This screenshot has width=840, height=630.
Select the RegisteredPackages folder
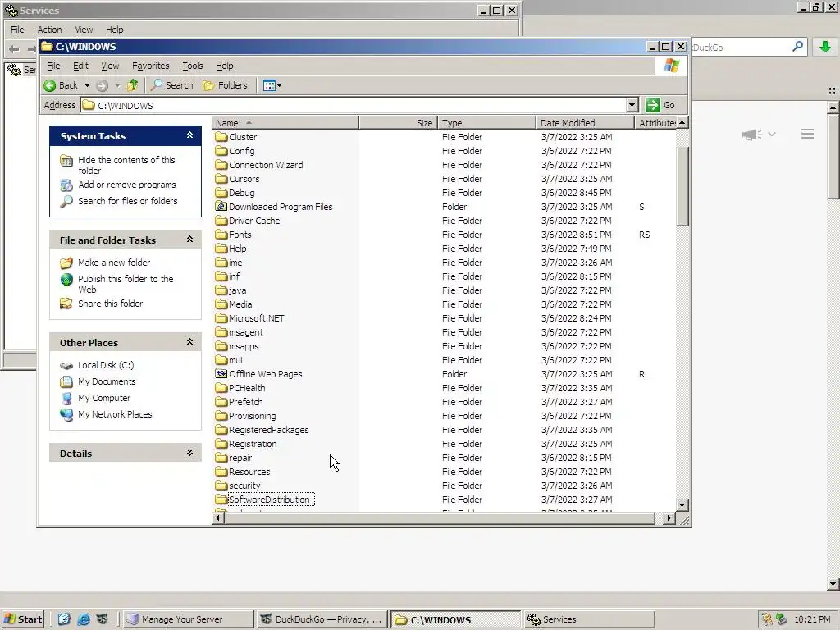click(268, 430)
